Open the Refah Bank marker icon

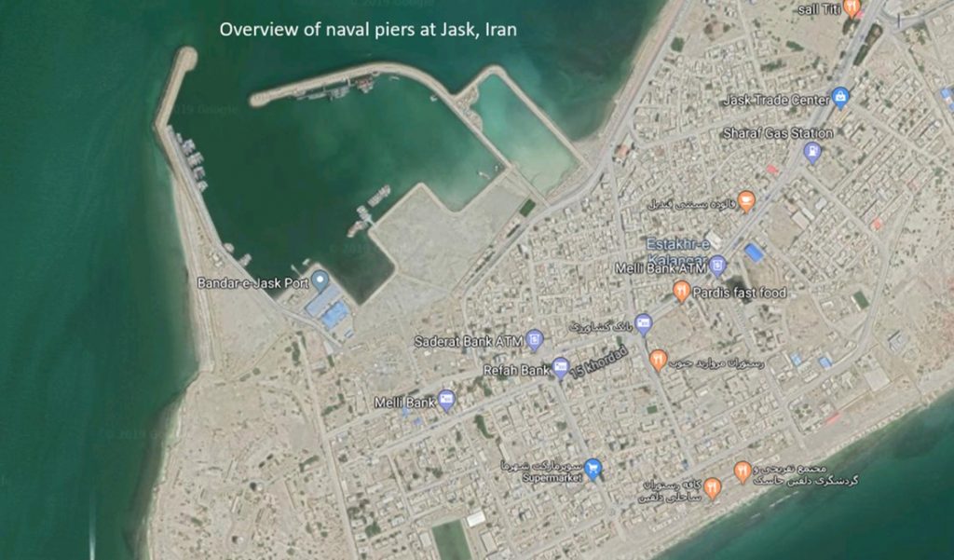(x=560, y=368)
